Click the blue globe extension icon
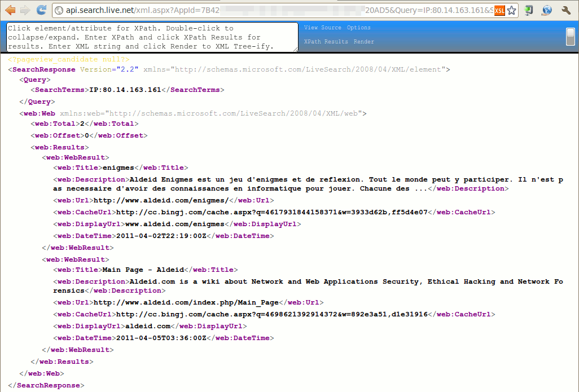 coord(546,10)
